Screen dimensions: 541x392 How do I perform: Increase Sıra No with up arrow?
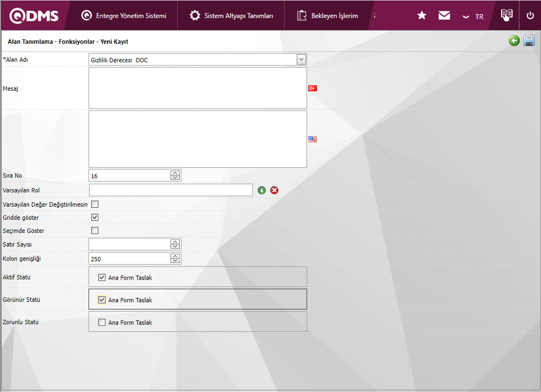click(x=175, y=173)
